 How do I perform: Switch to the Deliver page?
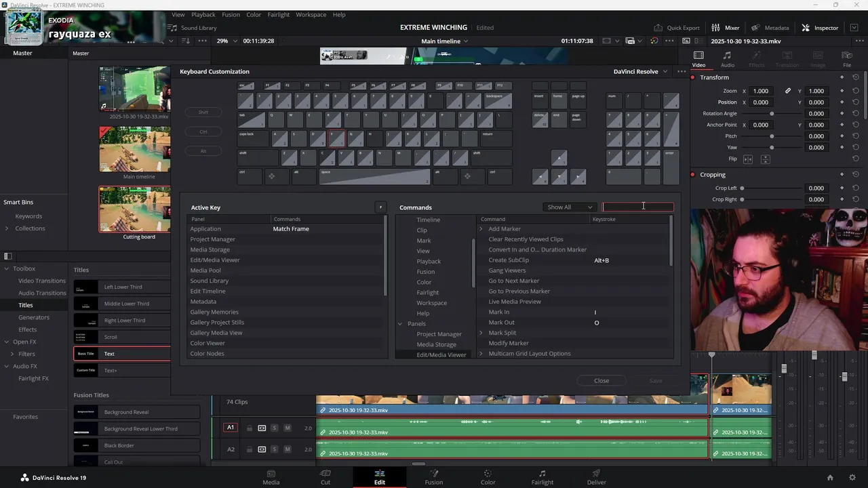(x=597, y=477)
